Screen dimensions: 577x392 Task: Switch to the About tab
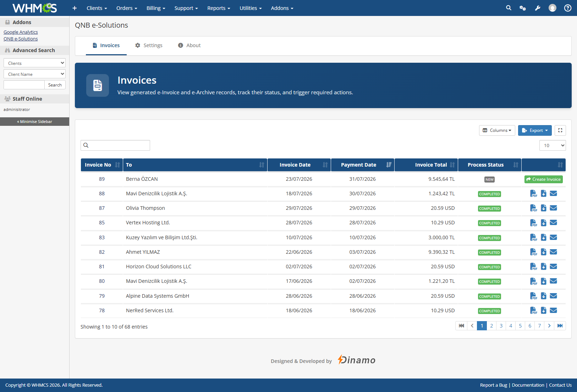[x=189, y=45]
